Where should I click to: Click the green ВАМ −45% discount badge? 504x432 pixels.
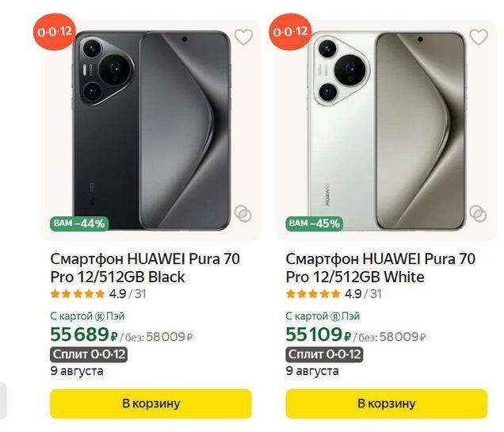[x=315, y=224]
